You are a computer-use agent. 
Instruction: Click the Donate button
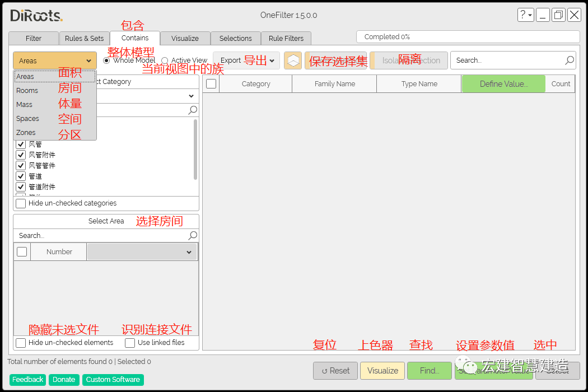click(63, 380)
